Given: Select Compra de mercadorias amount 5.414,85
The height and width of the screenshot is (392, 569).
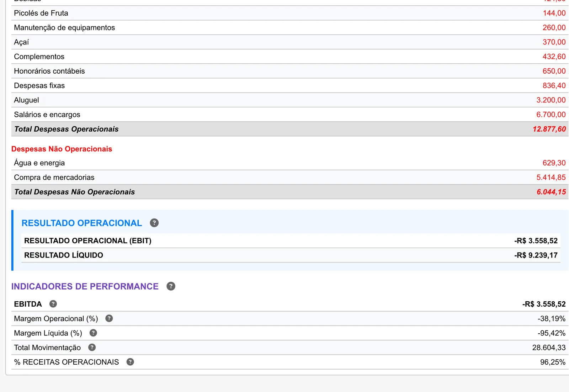Looking at the screenshot, I should pyautogui.click(x=551, y=178).
